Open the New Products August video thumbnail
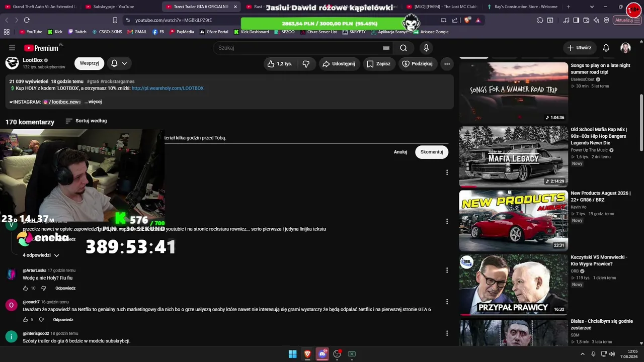The height and width of the screenshot is (362, 644). [513, 220]
